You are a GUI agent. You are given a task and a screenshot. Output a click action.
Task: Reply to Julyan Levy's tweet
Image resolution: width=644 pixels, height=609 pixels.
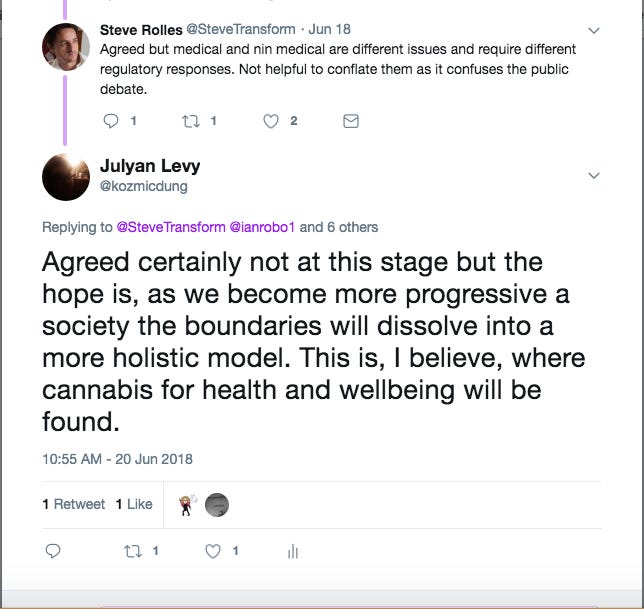coord(53,551)
